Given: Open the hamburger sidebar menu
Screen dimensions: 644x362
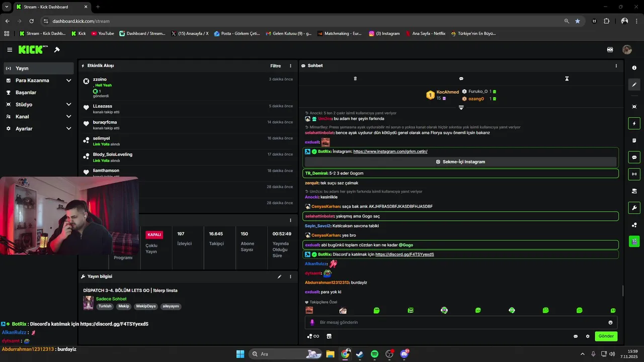Looking at the screenshot, I should 10,50.
